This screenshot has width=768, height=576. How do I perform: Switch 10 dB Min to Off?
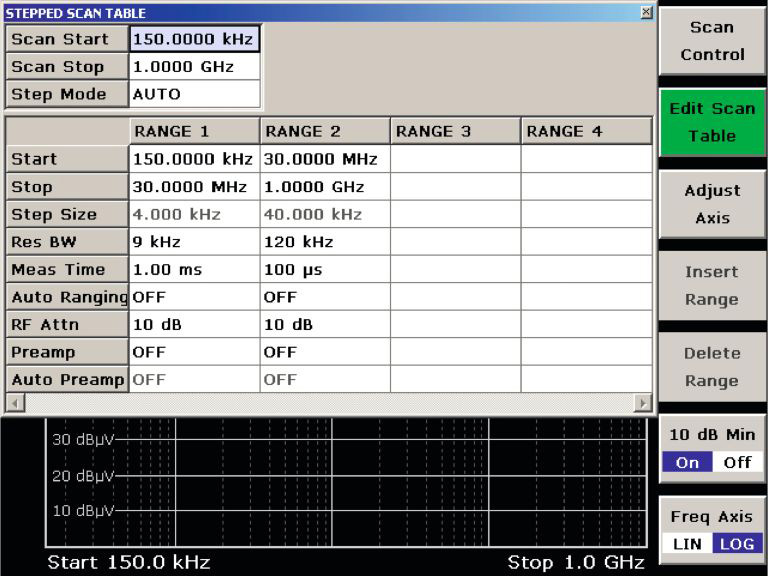click(x=737, y=462)
